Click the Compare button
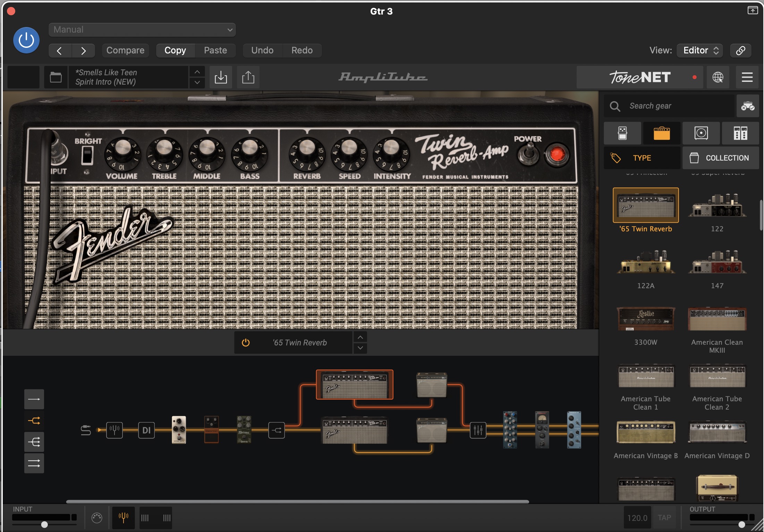Viewport: 764px width, 532px height. click(125, 51)
